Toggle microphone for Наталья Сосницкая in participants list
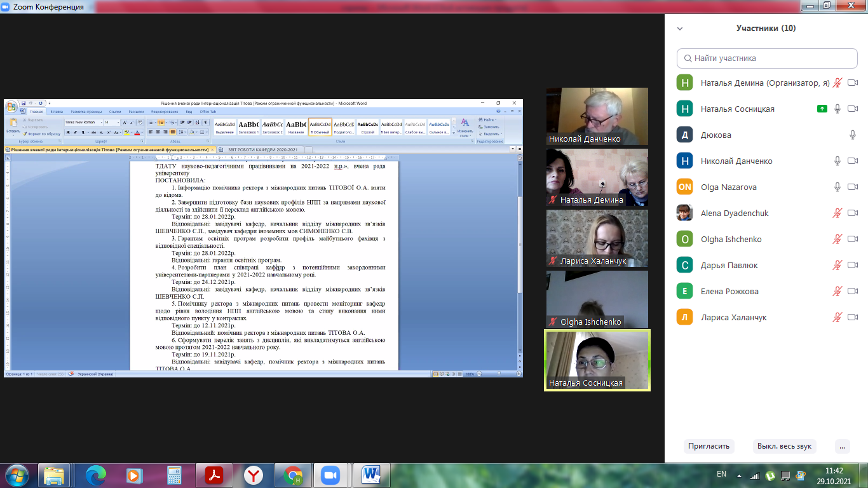The image size is (868, 488). [x=837, y=109]
